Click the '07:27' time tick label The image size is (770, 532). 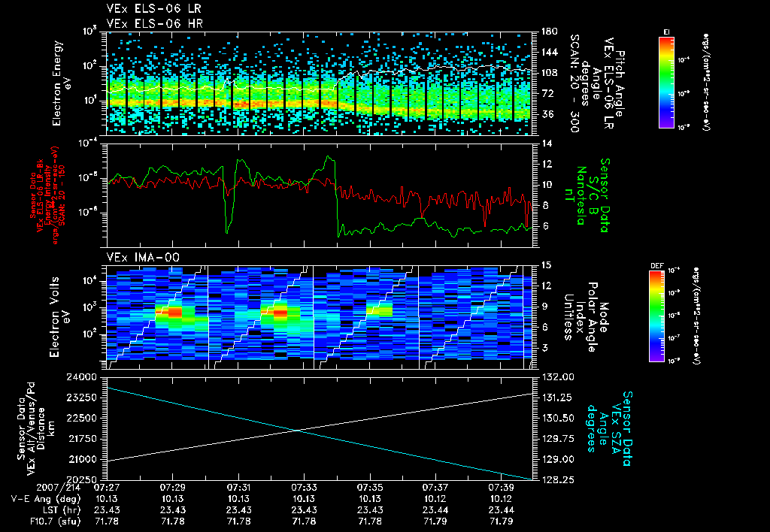(x=107, y=488)
